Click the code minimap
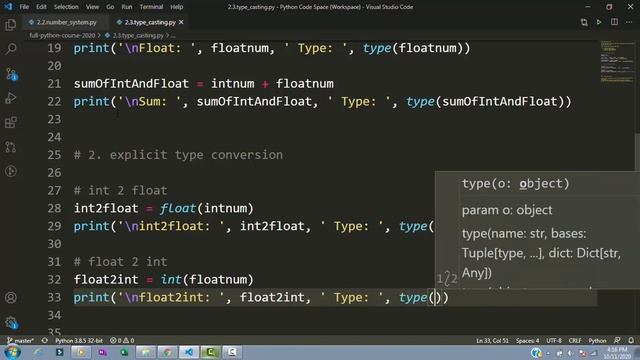 (616, 61)
